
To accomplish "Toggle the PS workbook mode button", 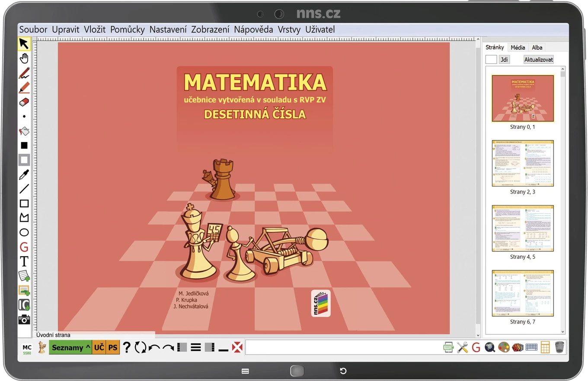I will coord(113,347).
